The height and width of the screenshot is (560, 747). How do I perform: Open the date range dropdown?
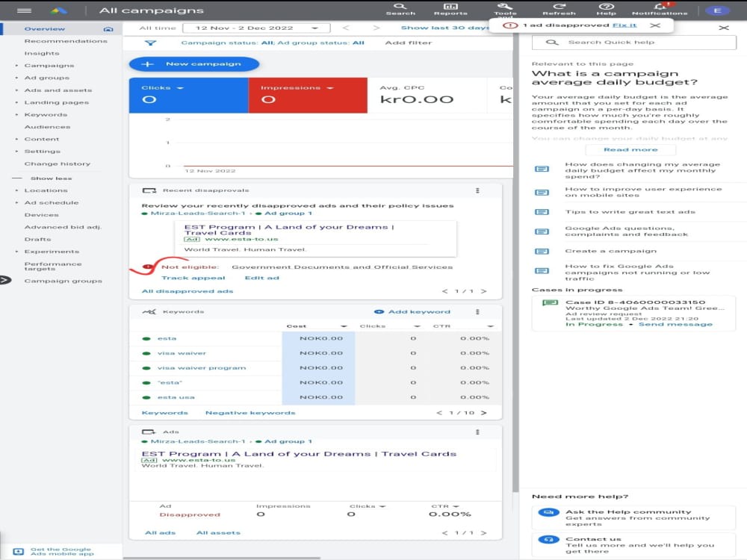256,28
